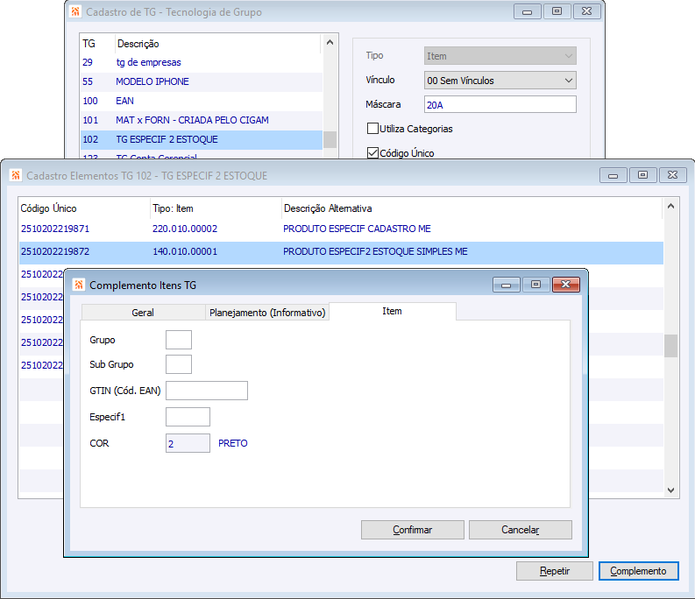Close the Complemento Itens TG dialog

tap(566, 285)
